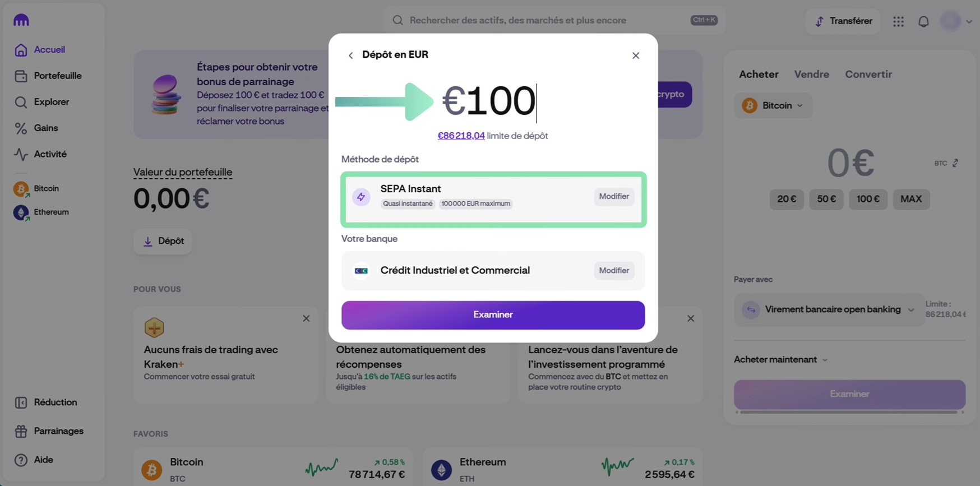Open the Virement bancaire open banking dropdown

830,309
